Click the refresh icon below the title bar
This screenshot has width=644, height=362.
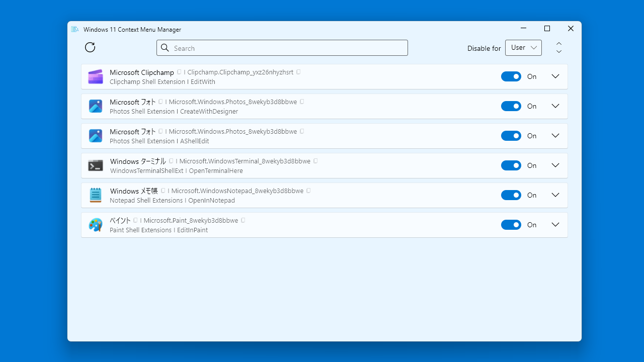(x=90, y=47)
